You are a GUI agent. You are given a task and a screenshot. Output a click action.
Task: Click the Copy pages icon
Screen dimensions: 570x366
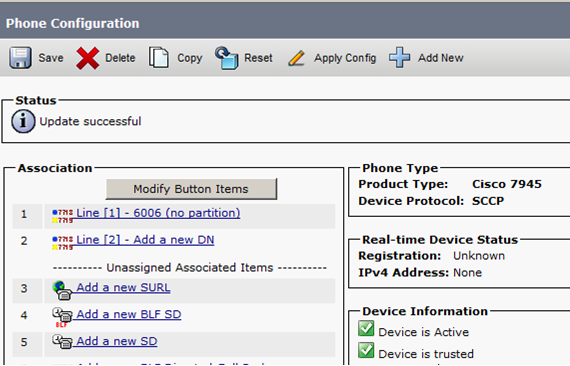(158, 57)
